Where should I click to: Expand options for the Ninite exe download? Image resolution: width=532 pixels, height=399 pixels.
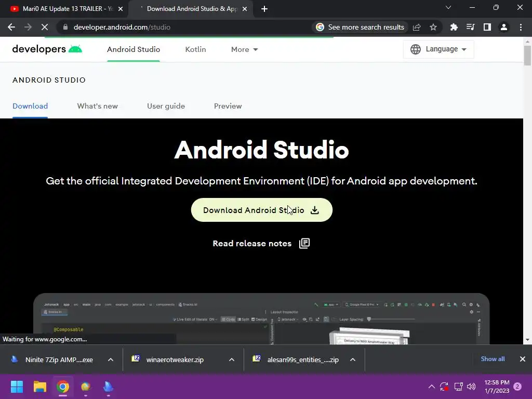click(111, 360)
